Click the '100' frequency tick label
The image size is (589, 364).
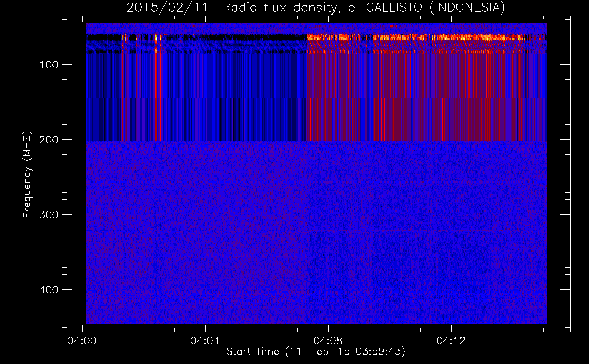pos(49,65)
